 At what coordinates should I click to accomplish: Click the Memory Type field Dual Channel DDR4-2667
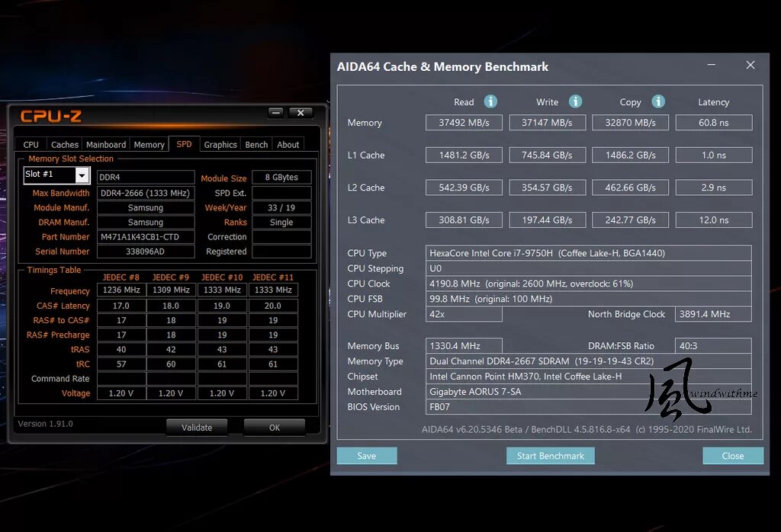click(588, 361)
